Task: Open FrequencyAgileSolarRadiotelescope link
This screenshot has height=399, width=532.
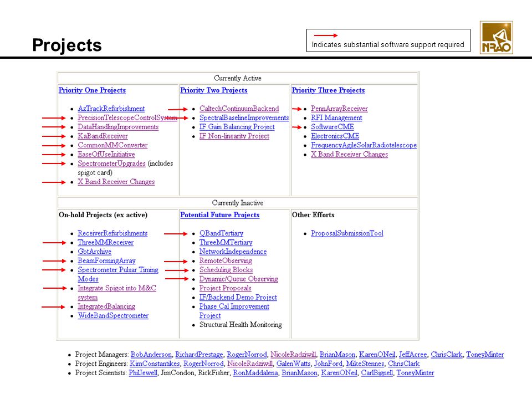Action: 364,145
